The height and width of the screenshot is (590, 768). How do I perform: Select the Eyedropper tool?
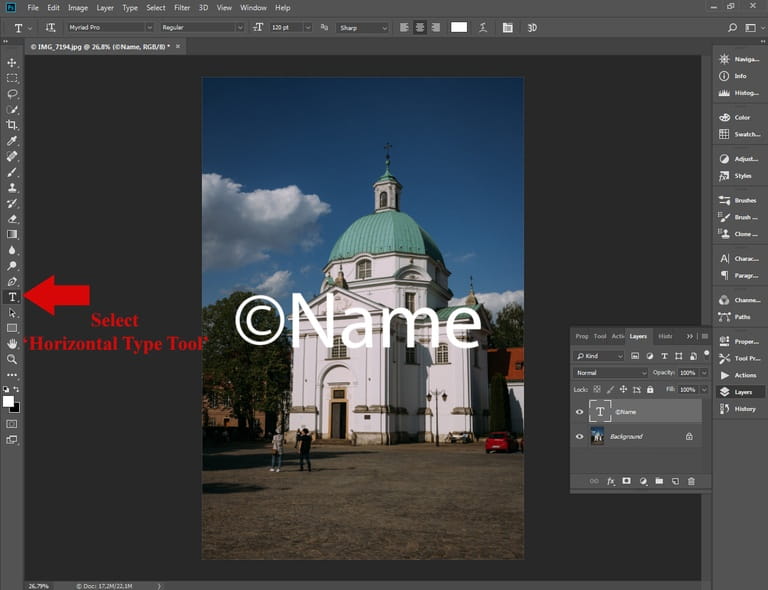click(12, 141)
